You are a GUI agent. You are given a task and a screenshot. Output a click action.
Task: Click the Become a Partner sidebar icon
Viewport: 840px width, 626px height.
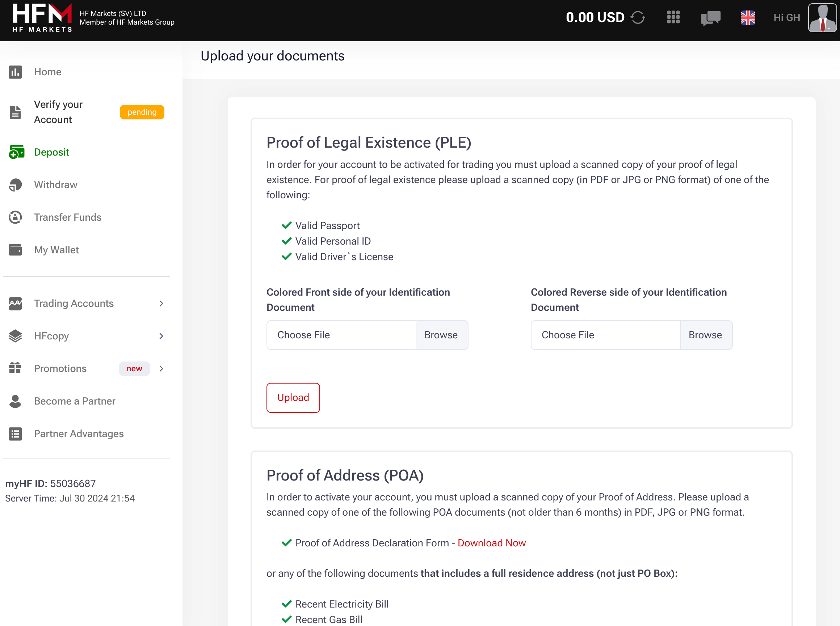15,401
